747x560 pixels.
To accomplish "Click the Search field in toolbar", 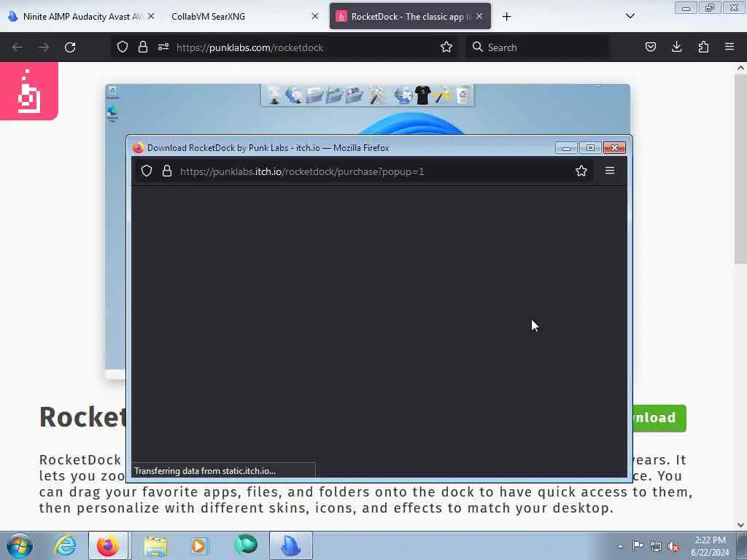I will click(x=538, y=47).
